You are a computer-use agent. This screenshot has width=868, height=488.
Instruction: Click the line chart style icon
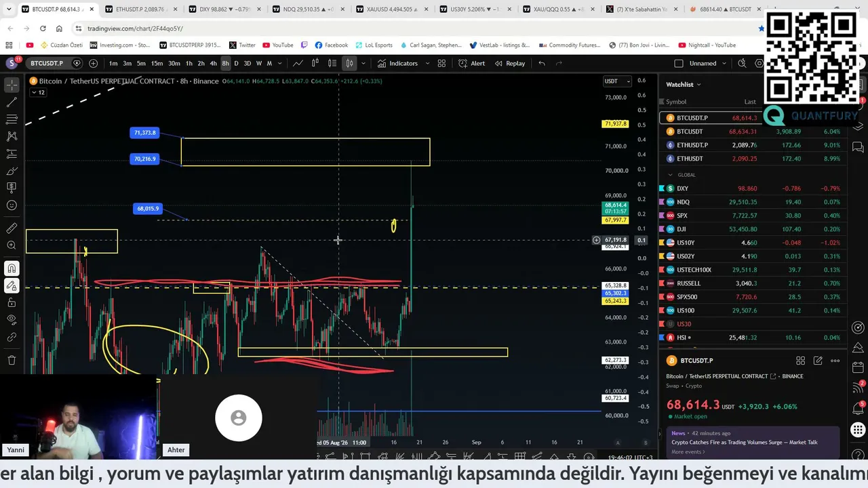pos(298,63)
